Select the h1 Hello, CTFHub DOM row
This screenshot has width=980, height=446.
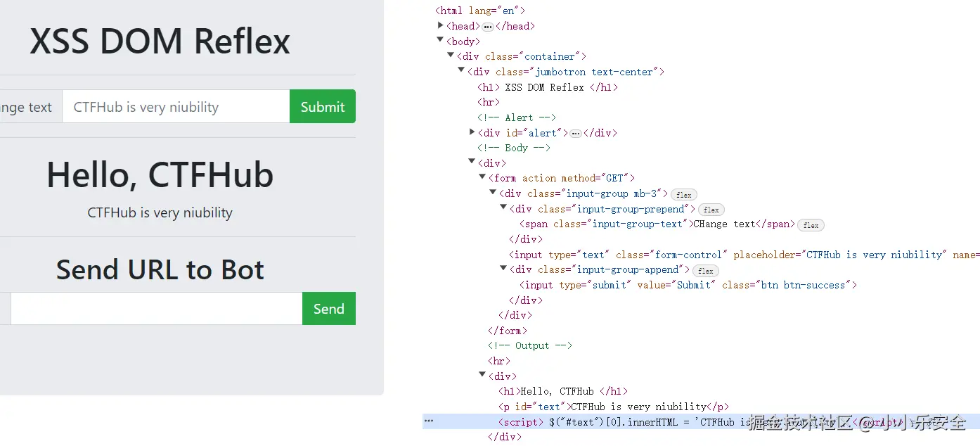tap(563, 391)
